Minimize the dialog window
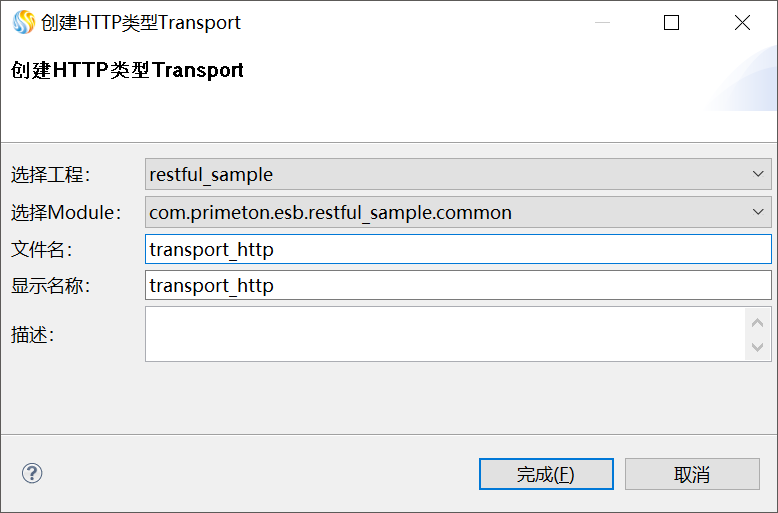The width and height of the screenshot is (778, 513). pyautogui.click(x=602, y=22)
